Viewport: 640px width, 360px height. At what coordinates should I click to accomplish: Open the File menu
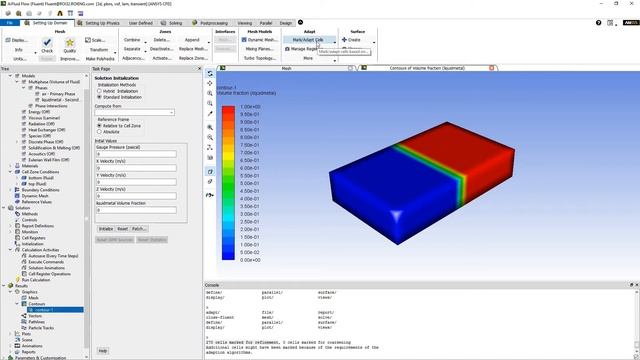9,23
